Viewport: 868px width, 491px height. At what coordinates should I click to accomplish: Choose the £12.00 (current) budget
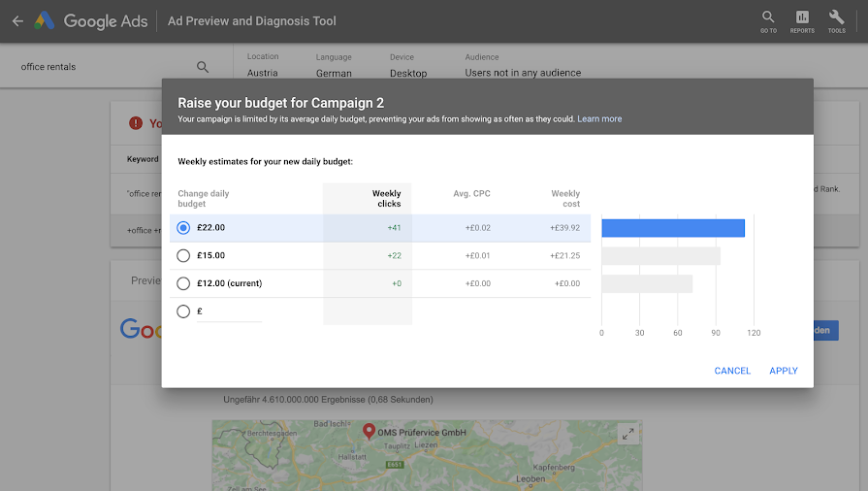184,283
